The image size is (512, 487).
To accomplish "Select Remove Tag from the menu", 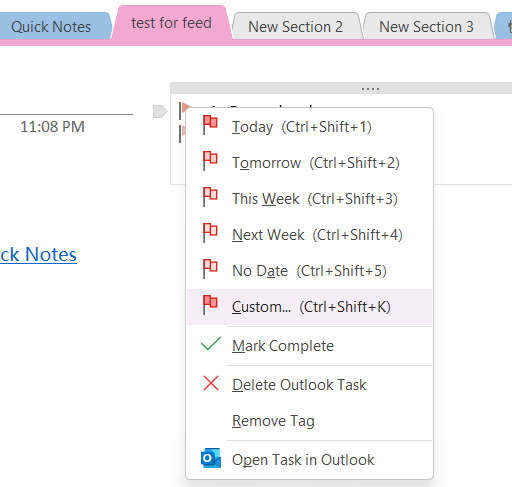I will (x=309, y=421).
